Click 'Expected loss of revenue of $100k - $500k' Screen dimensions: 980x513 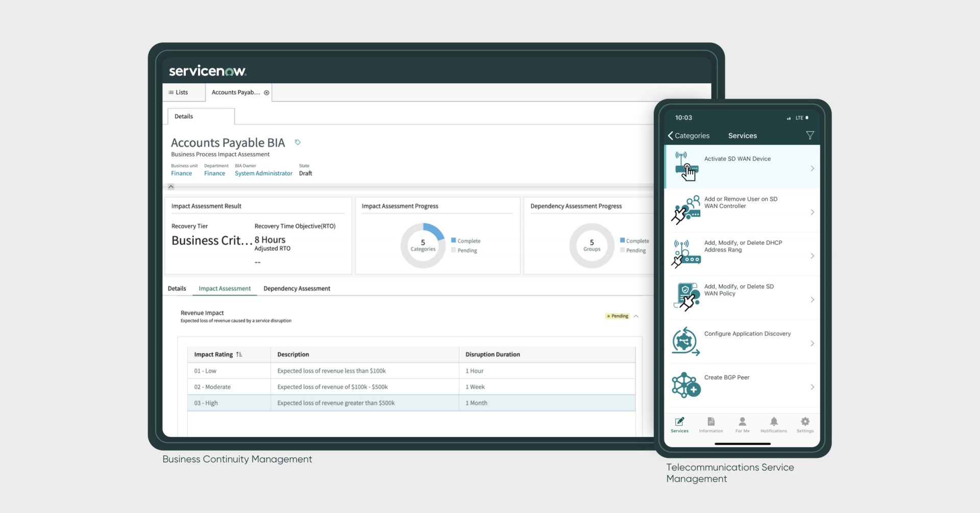coord(332,387)
